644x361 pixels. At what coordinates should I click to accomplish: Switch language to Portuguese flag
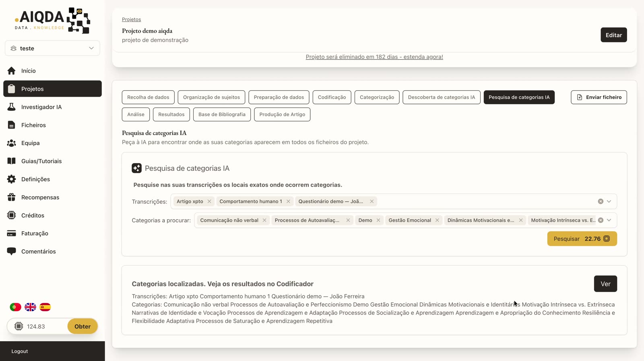tap(15, 307)
